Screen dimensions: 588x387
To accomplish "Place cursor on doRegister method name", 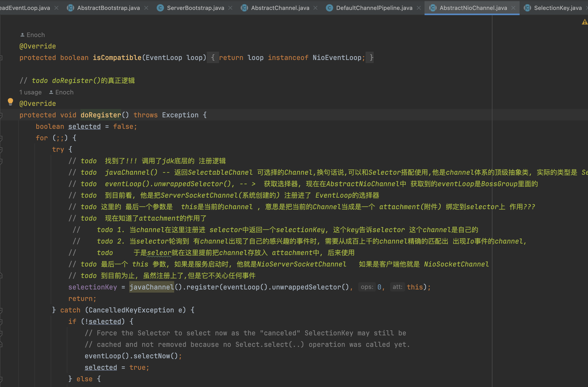I will coord(101,115).
